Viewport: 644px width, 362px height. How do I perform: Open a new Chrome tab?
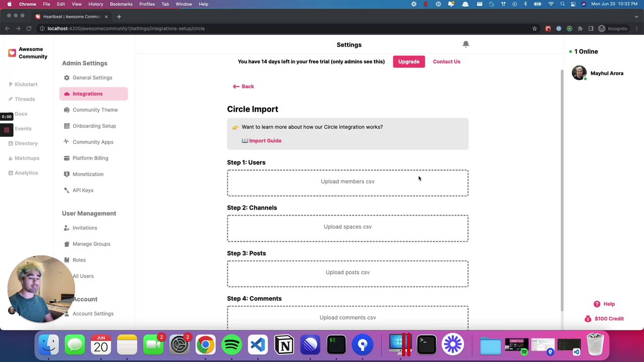click(119, 17)
